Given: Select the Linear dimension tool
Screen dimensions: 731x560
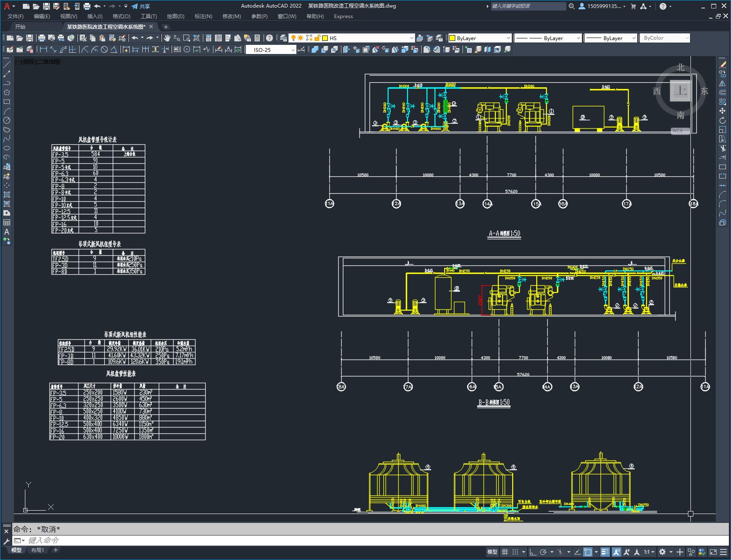Looking at the screenshot, I should coord(43,50).
